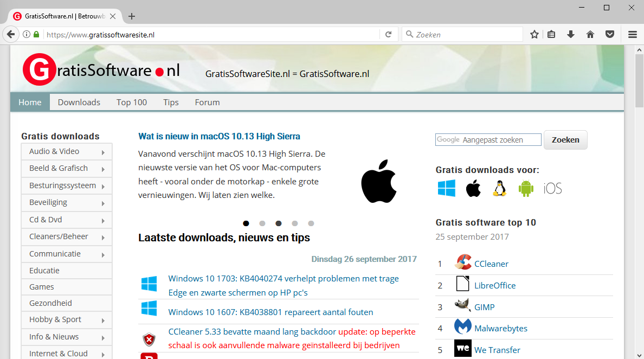
Task: Select the first carousel dot
Action: coord(246,223)
